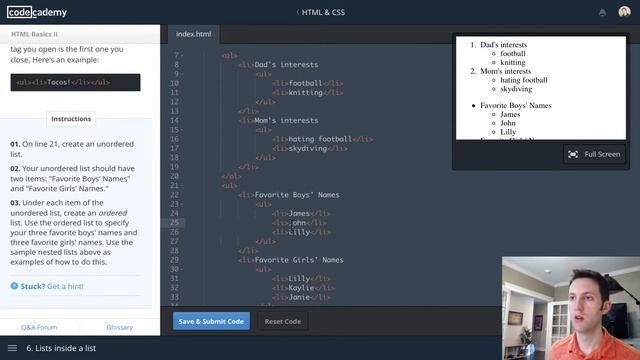Collapse code fold arrow on line 23
The width and height of the screenshot is (640, 360).
[x=182, y=204]
